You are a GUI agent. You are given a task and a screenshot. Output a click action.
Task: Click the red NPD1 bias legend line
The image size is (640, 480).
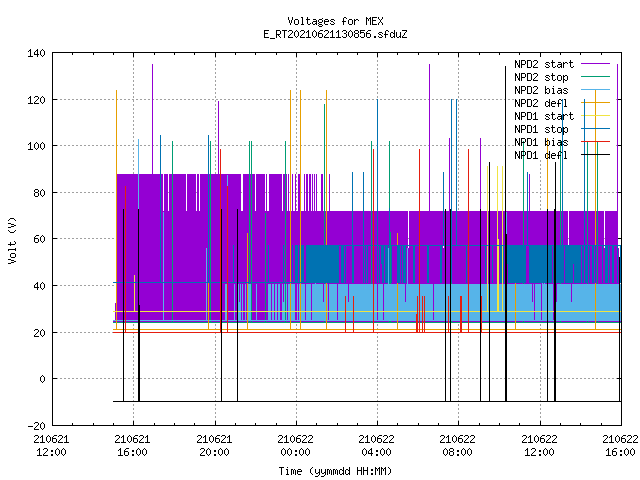595,142
